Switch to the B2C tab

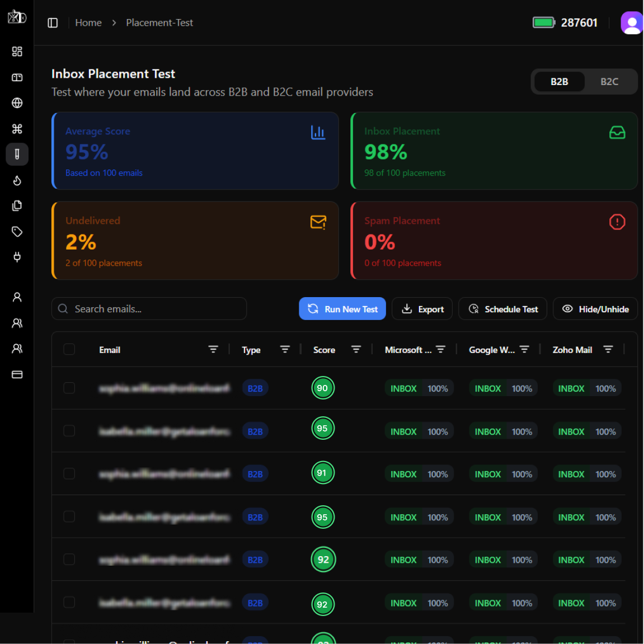tap(609, 81)
